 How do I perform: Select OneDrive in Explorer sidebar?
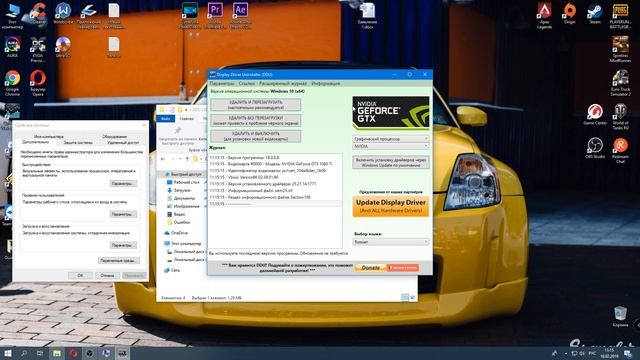pos(176,233)
